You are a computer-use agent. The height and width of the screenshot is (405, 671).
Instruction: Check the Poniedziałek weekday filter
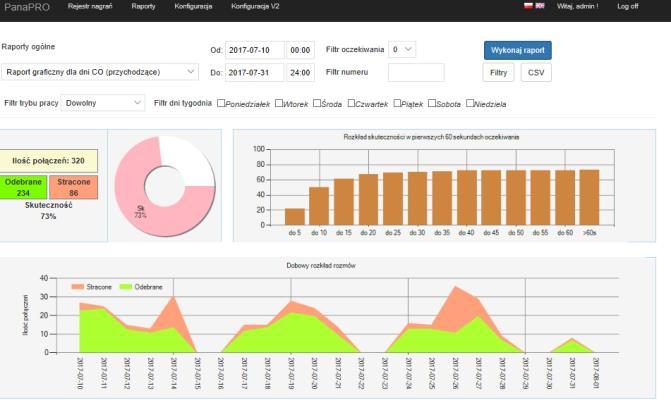[x=221, y=103]
